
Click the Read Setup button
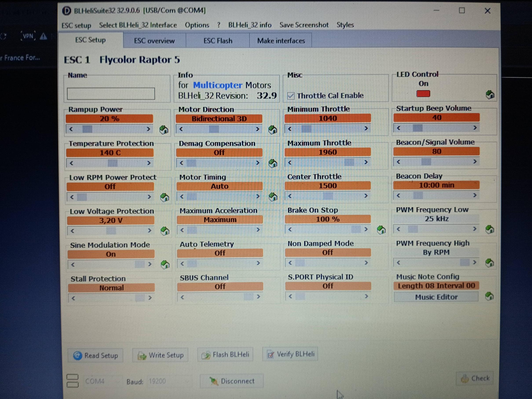95,355
